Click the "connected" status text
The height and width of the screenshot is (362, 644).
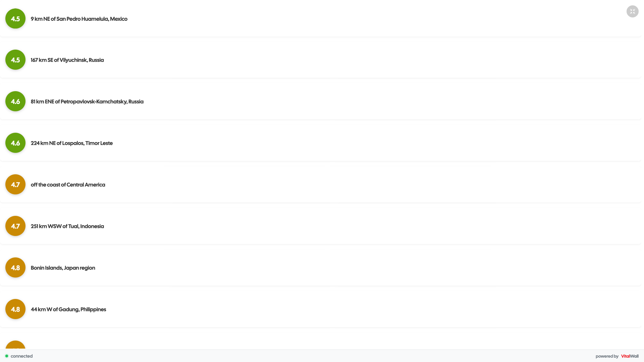21,356
